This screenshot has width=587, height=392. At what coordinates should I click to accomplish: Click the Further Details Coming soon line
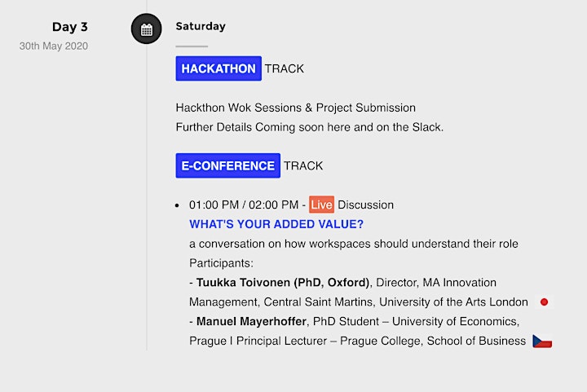(x=310, y=127)
